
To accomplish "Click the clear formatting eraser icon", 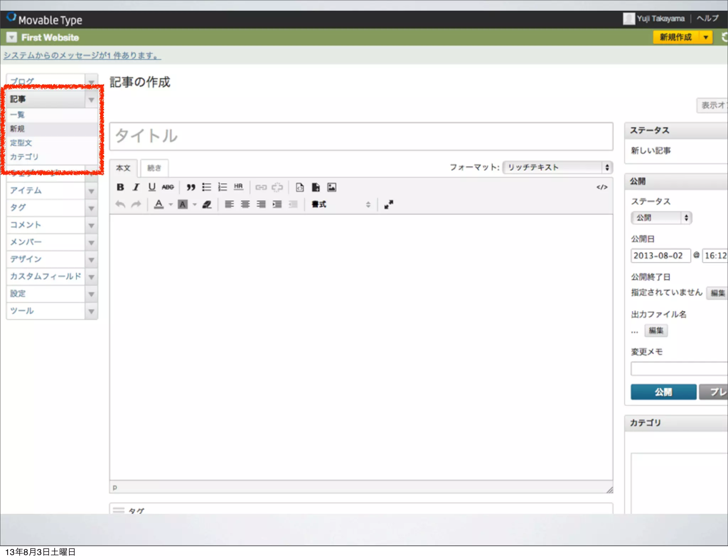I will (207, 204).
